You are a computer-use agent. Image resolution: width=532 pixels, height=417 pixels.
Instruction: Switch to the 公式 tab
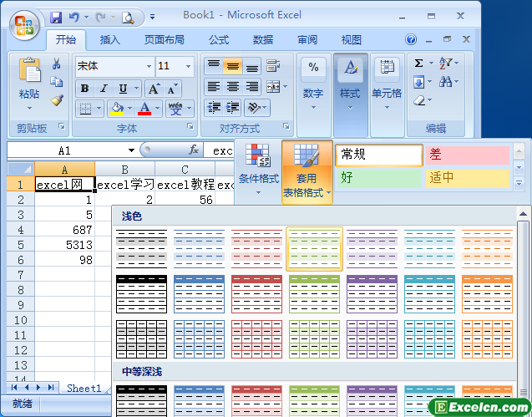pos(219,40)
